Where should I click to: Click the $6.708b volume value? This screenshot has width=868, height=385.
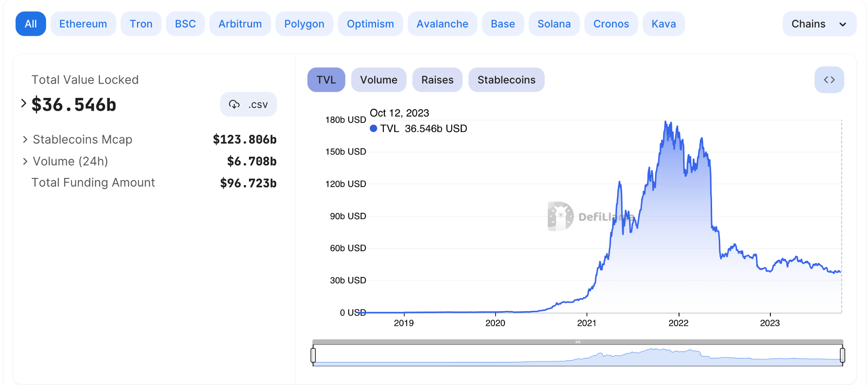click(x=252, y=161)
